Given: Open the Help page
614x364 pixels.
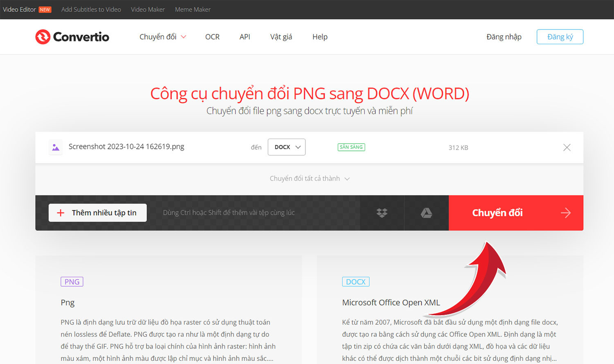Looking at the screenshot, I should tap(320, 37).
